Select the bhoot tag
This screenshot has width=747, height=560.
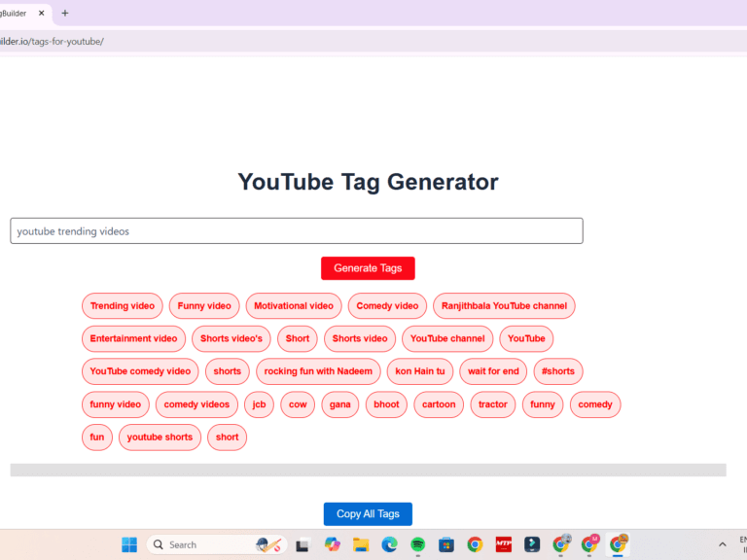(386, 404)
